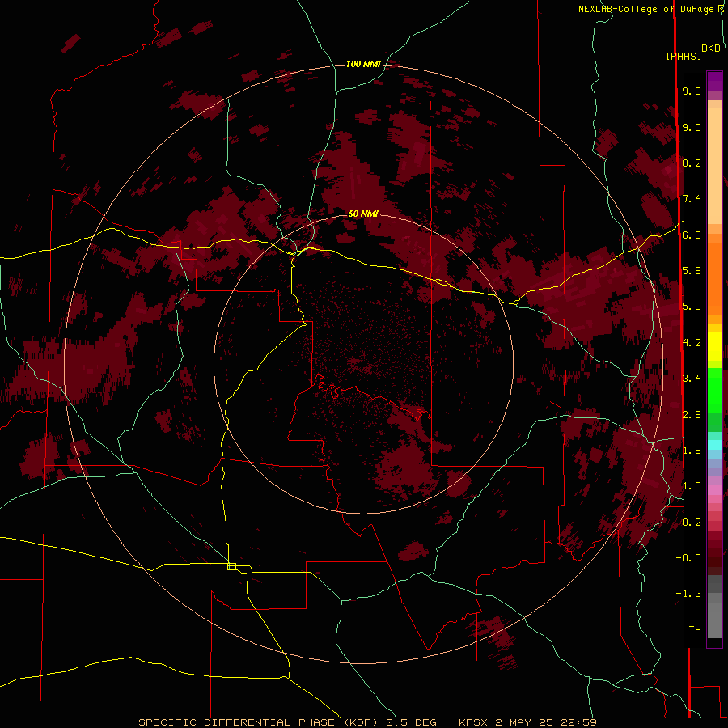
Task: Pick the cyan band of the color scale
Action: [x=714, y=444]
